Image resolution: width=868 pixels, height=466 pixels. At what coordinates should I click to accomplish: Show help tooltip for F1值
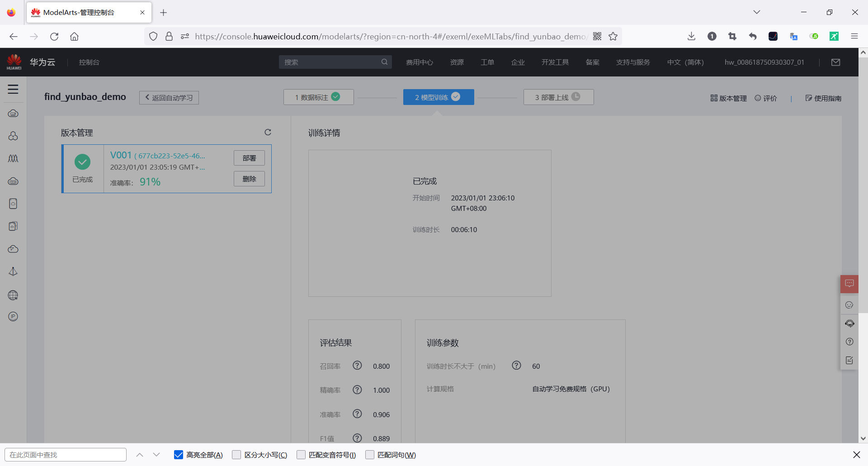357,438
